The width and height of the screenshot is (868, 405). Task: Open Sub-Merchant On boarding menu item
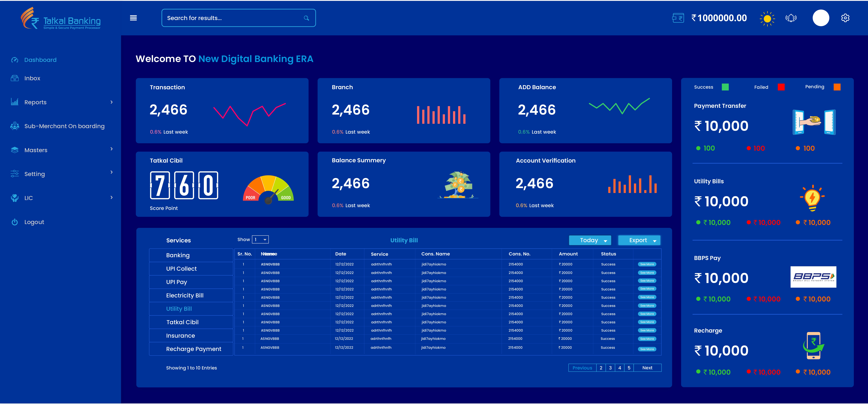(64, 126)
